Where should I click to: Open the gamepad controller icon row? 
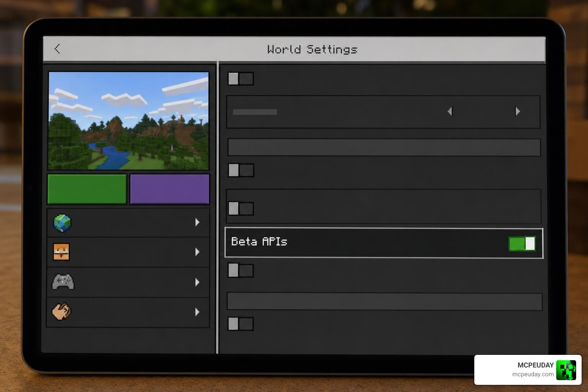(128, 282)
